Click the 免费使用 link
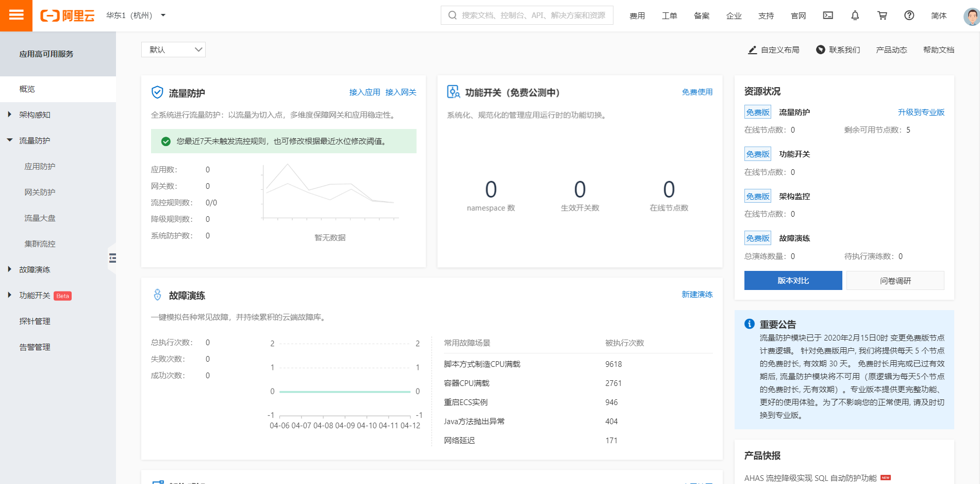The width and height of the screenshot is (980, 484). [697, 92]
